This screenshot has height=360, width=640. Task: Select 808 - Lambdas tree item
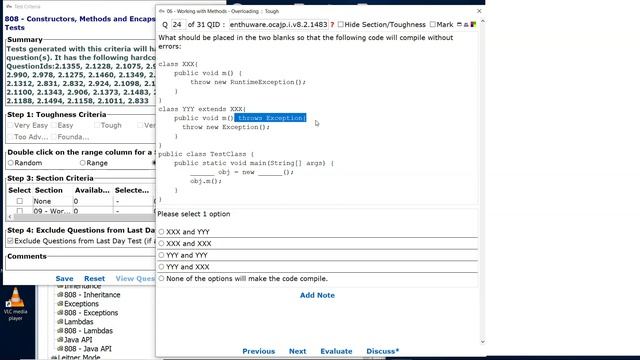88,331
